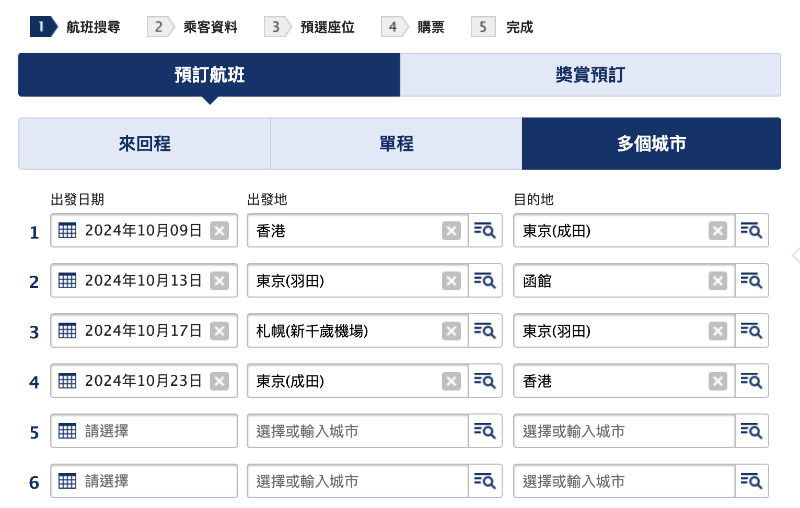Open calendar icon for segment 1 date
Viewport: 800px width, 508px height.
tap(67, 231)
